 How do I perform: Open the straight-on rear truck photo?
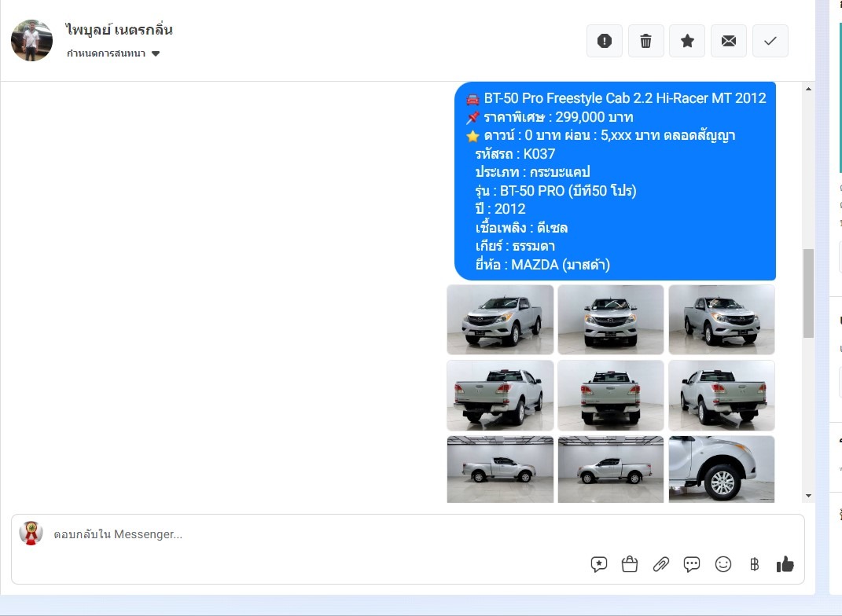point(611,395)
